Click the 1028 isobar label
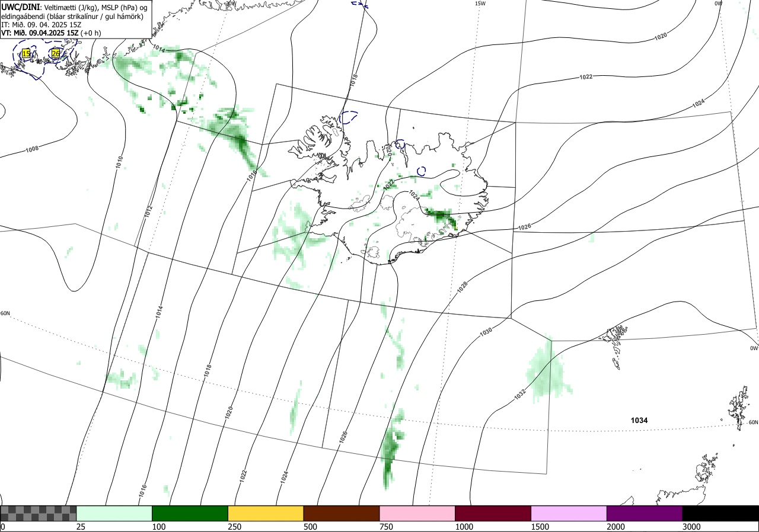 (462, 287)
